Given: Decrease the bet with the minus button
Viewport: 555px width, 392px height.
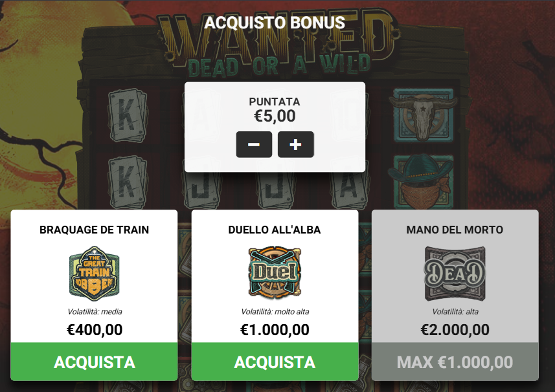Looking at the screenshot, I should [254, 144].
